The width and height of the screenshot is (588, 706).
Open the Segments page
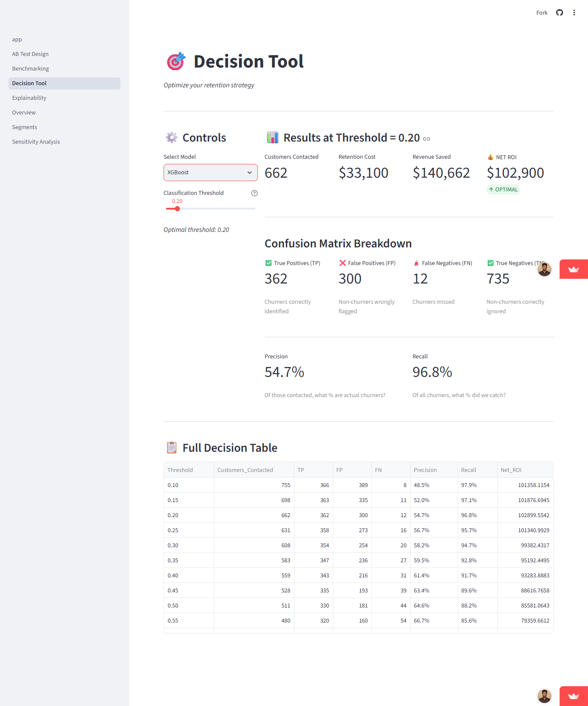[65, 127]
